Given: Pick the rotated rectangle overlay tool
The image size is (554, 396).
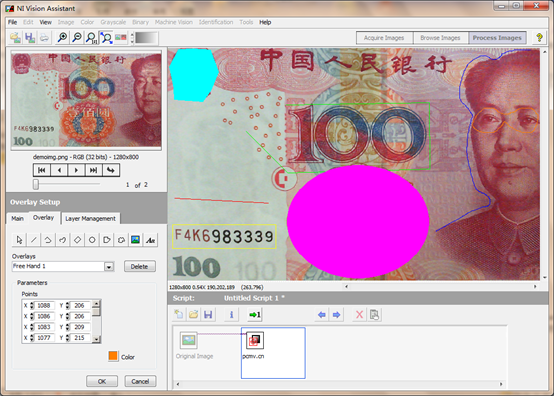Looking at the screenshot, I should click(x=77, y=240).
